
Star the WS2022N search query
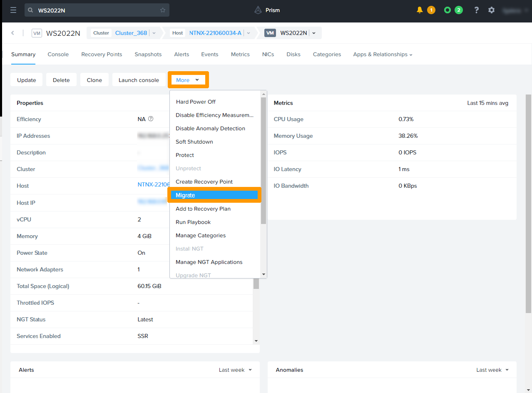point(162,10)
